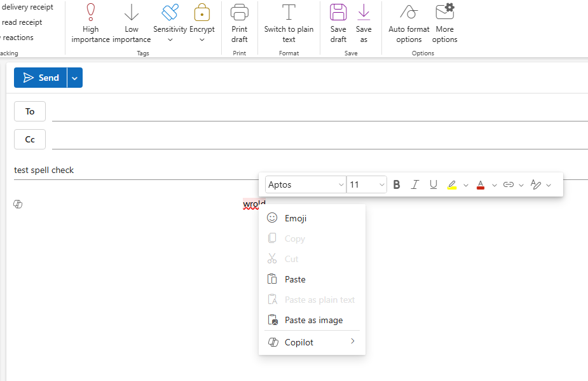Pick a font color with the red swatch
This screenshot has width=588, height=381.
481,184
